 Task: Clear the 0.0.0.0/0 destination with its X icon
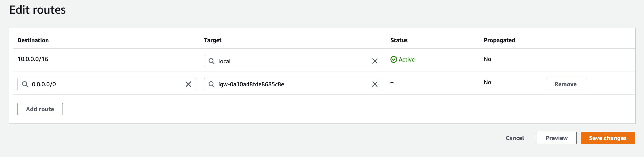(188, 84)
